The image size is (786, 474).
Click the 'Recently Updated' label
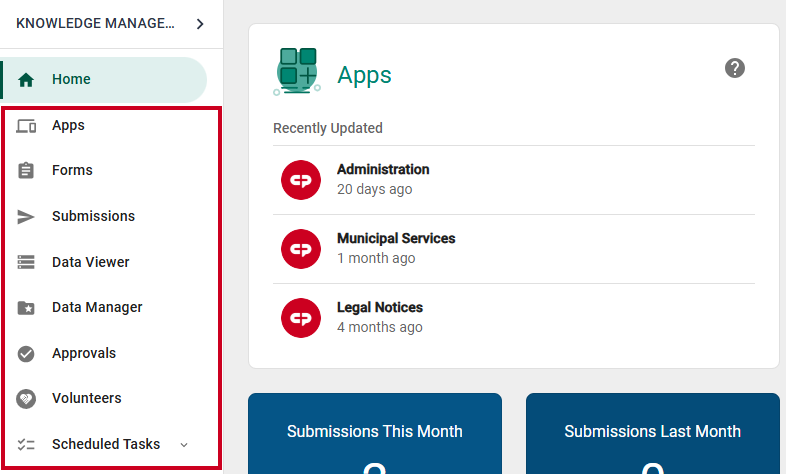coord(328,128)
